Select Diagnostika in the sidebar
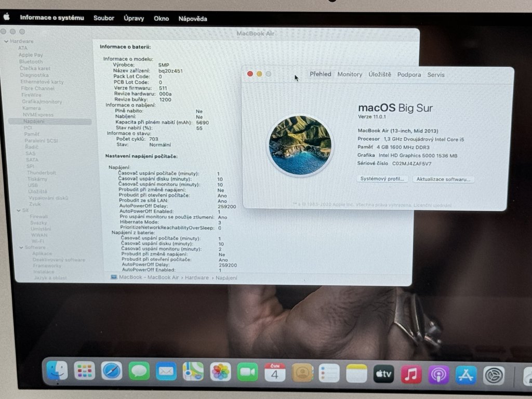The image size is (532, 399). click(x=34, y=75)
